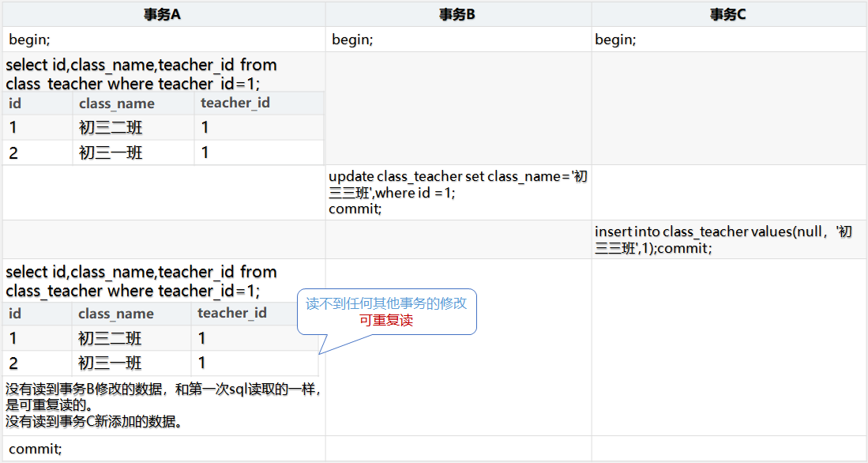This screenshot has height=463, width=868.
Task: Select the insert into class_teacher statement
Action: point(723,239)
